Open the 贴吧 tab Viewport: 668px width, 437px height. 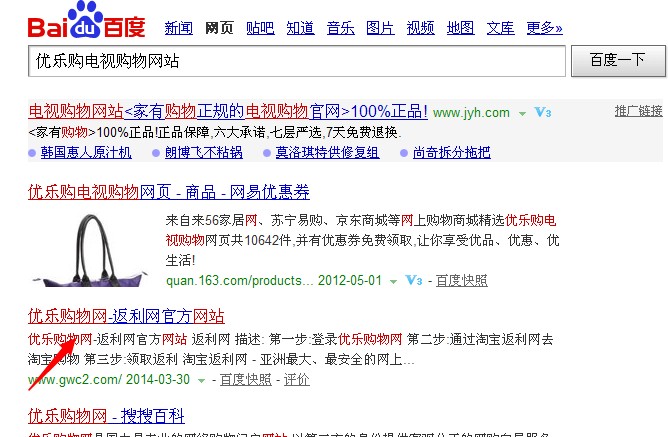click(x=260, y=28)
